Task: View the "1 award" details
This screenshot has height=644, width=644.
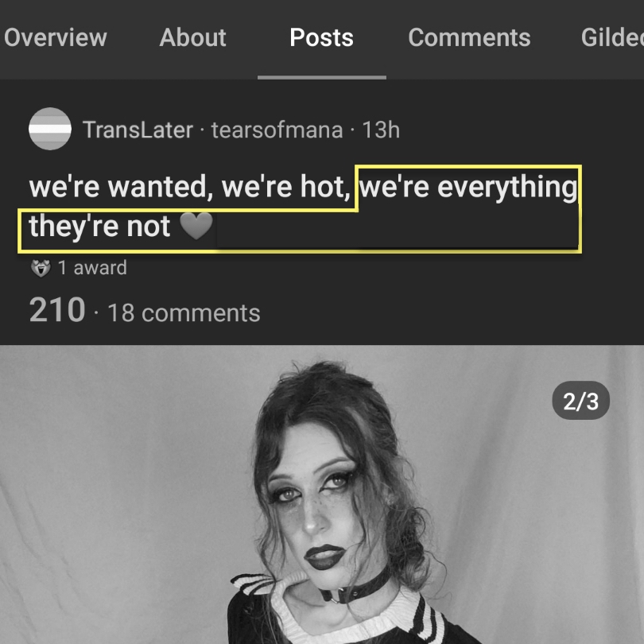Action: (x=92, y=268)
